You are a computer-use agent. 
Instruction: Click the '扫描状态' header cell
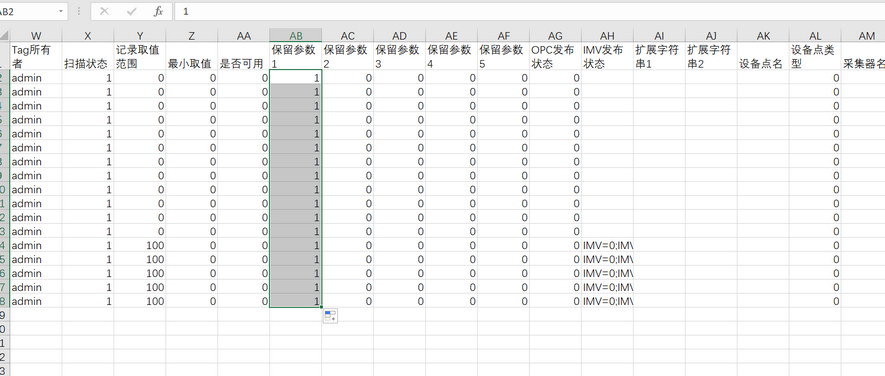pos(87,56)
